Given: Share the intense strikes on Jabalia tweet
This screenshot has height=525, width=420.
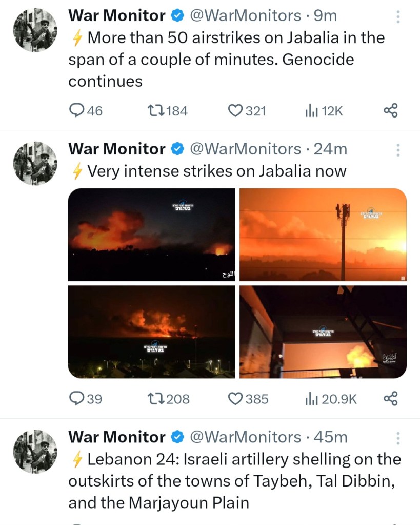Looking at the screenshot, I should coord(391,398).
